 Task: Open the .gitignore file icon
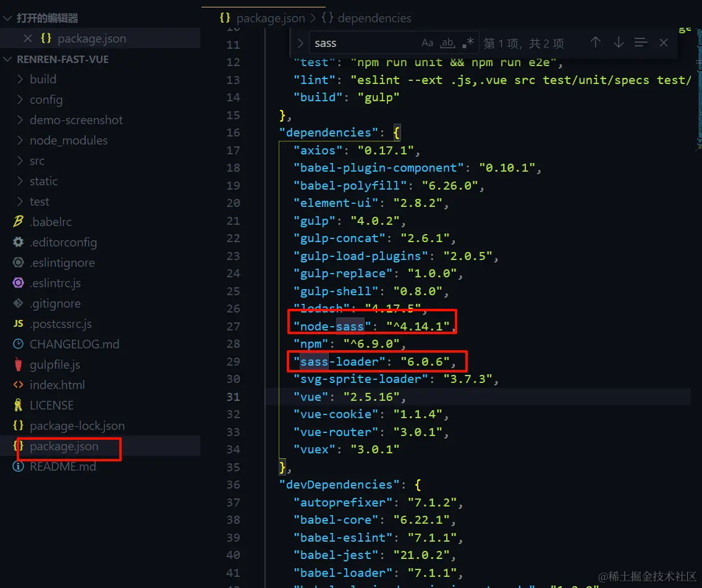[x=19, y=303]
